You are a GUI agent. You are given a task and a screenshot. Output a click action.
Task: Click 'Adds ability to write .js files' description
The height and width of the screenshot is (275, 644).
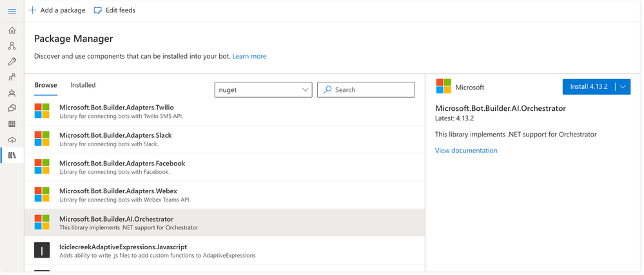[x=157, y=255]
